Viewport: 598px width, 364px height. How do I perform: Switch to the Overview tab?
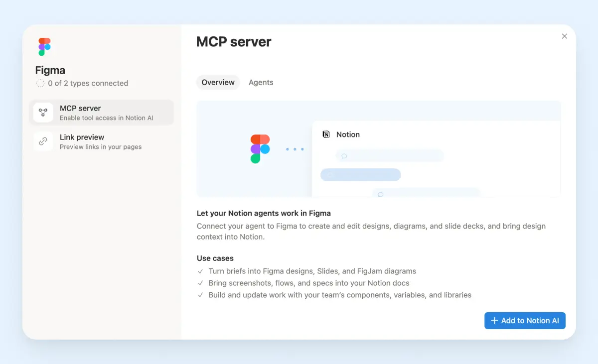coord(218,82)
